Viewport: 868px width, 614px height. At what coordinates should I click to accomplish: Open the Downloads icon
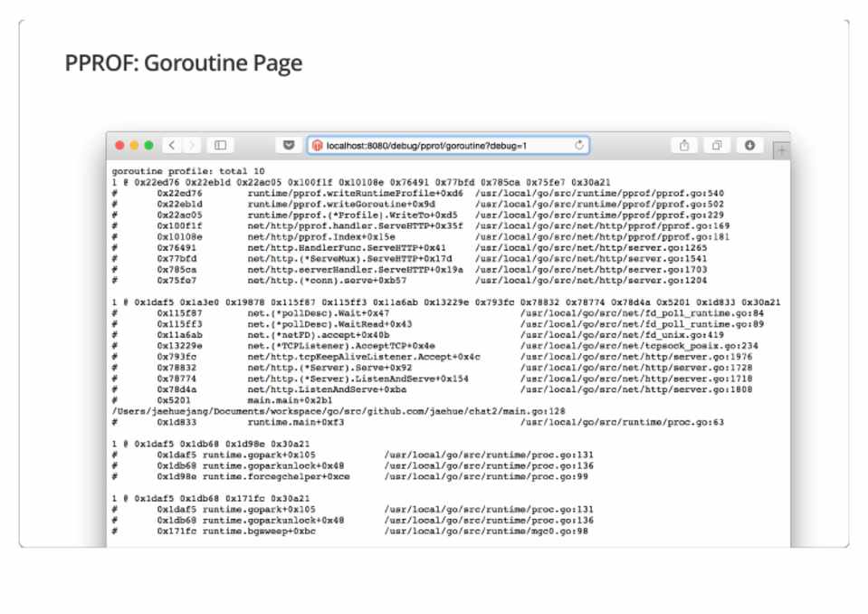coord(749,146)
